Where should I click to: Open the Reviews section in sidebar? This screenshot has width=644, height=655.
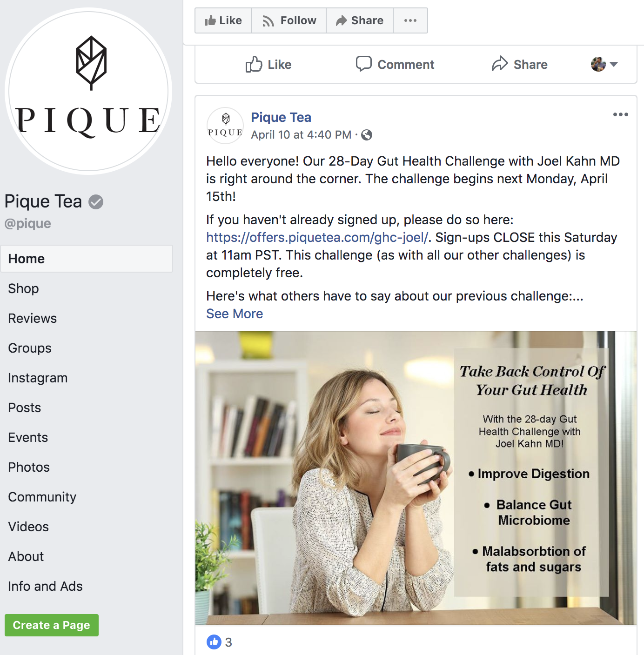(x=33, y=318)
